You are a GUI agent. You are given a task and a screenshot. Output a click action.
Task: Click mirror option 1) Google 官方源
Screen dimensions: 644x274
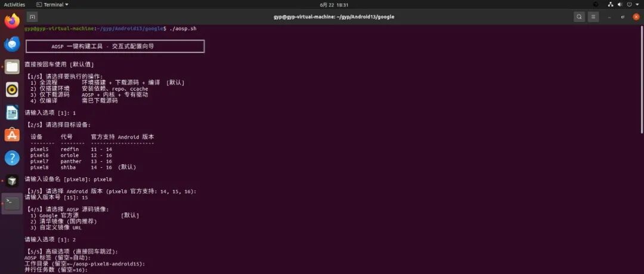85,215
